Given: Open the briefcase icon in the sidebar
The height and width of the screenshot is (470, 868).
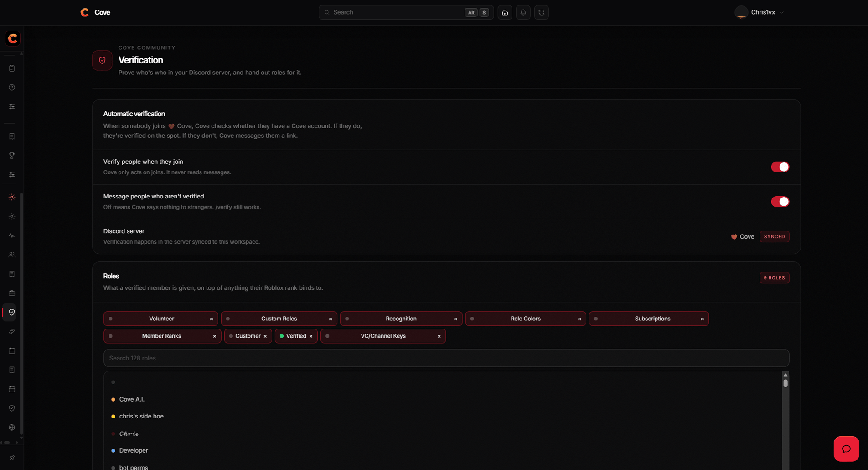Looking at the screenshot, I should click(12, 293).
